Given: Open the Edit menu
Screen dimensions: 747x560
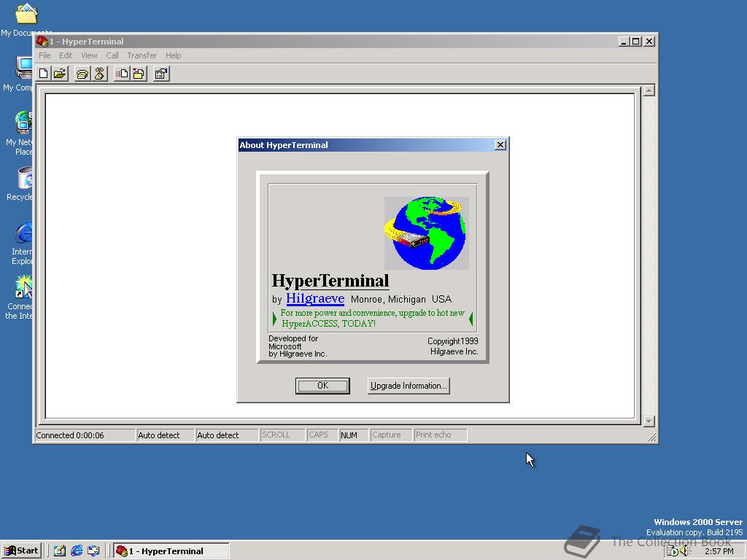Looking at the screenshot, I should coord(66,55).
